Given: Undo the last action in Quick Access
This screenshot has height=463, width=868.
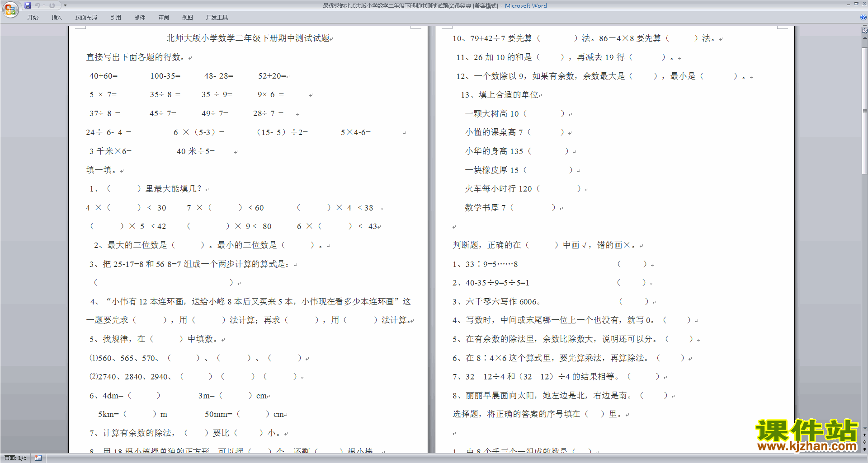Looking at the screenshot, I should click(38, 5).
